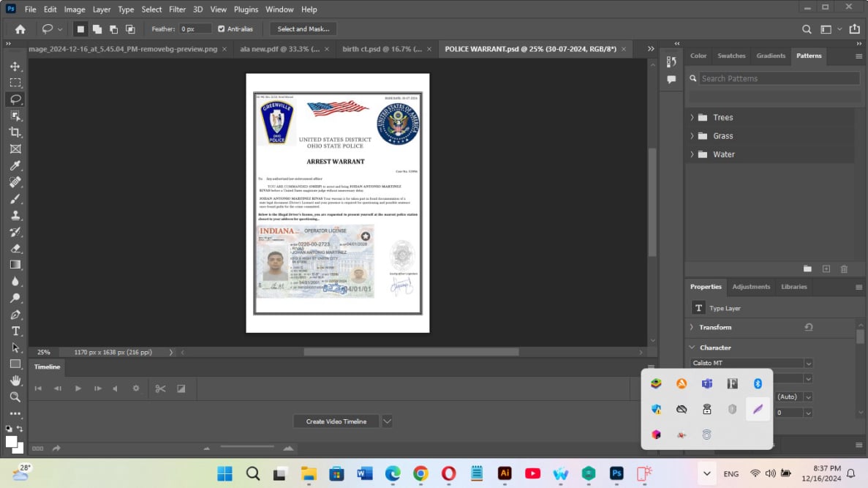Viewport: 868px width, 488px height.
Task: Click the Create Video Timeline button
Action: [x=336, y=421]
